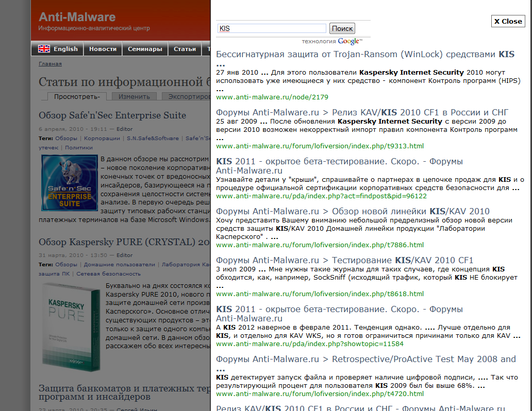Open the Статьи menu item

click(185, 49)
